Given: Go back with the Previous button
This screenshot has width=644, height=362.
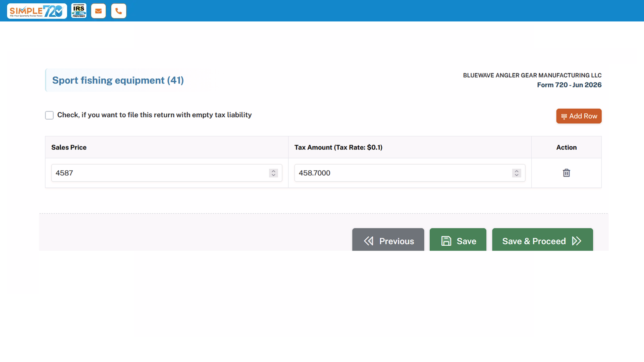Looking at the screenshot, I should pyautogui.click(x=388, y=240).
